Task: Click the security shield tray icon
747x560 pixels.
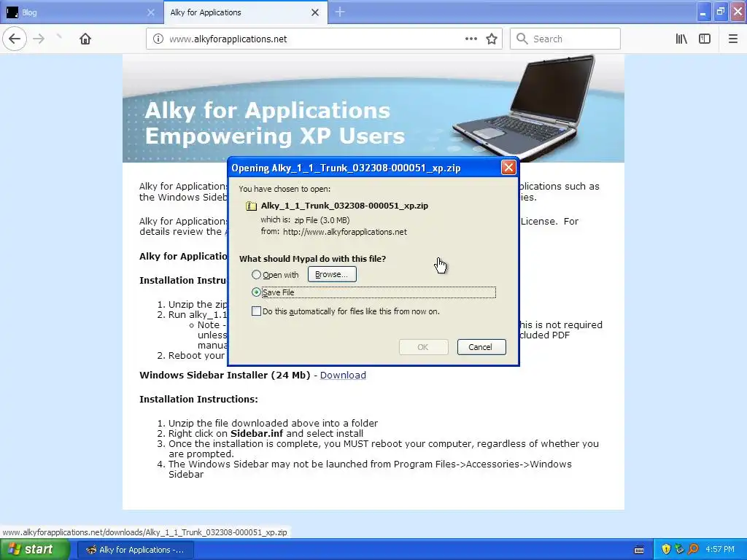Action: pyautogui.click(x=666, y=550)
